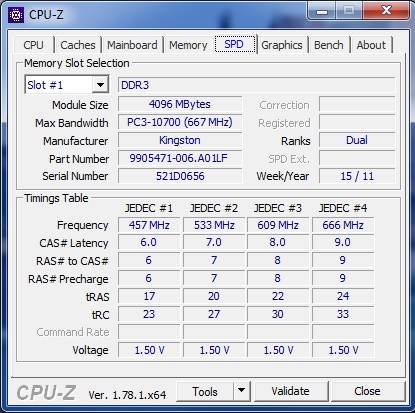Click the CAS# Latency 9.0 cell

coord(343,242)
